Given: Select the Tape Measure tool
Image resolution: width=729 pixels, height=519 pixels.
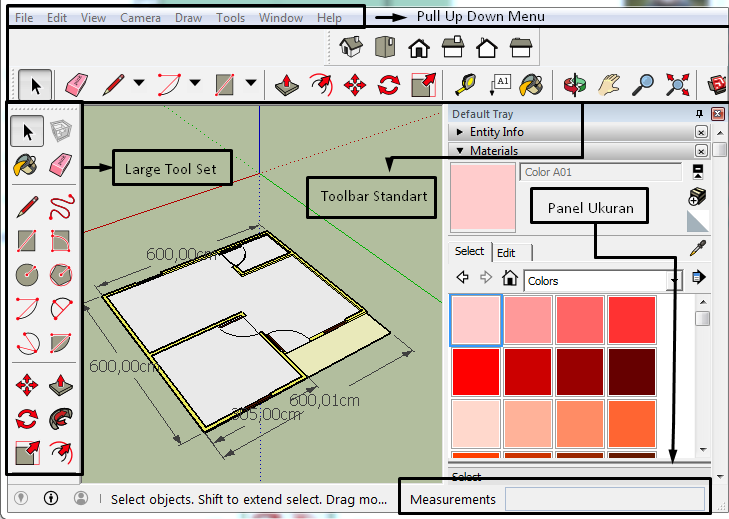Looking at the screenshot, I should pyautogui.click(x=465, y=85).
